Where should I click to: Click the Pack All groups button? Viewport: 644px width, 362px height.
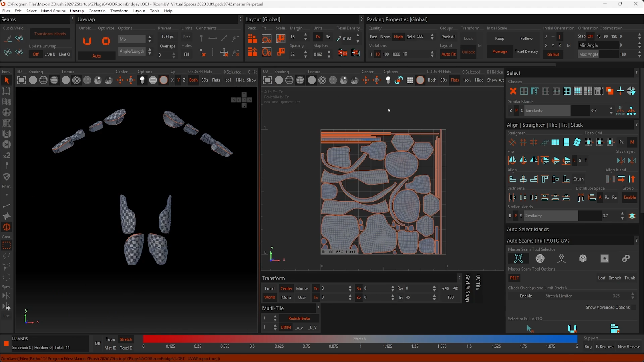(448, 37)
